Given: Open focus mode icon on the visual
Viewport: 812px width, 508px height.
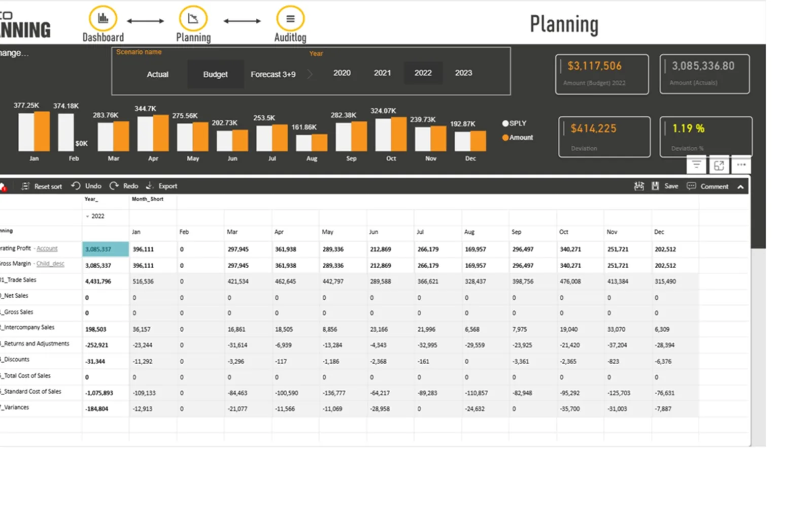Looking at the screenshot, I should tap(719, 165).
